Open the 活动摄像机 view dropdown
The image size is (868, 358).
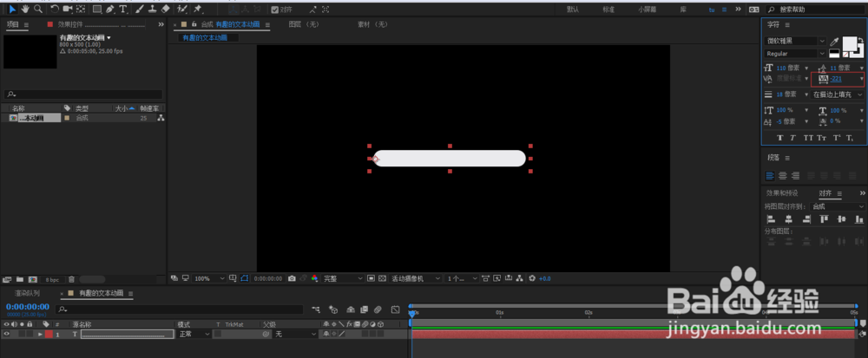point(416,278)
